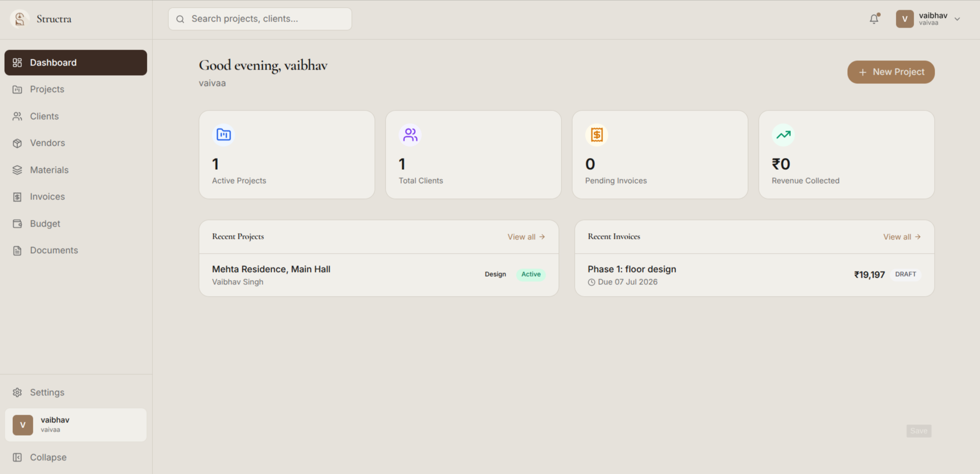The width and height of the screenshot is (980, 474).
Task: Click the orange Pending Invoices receipt icon
Action: click(x=597, y=134)
